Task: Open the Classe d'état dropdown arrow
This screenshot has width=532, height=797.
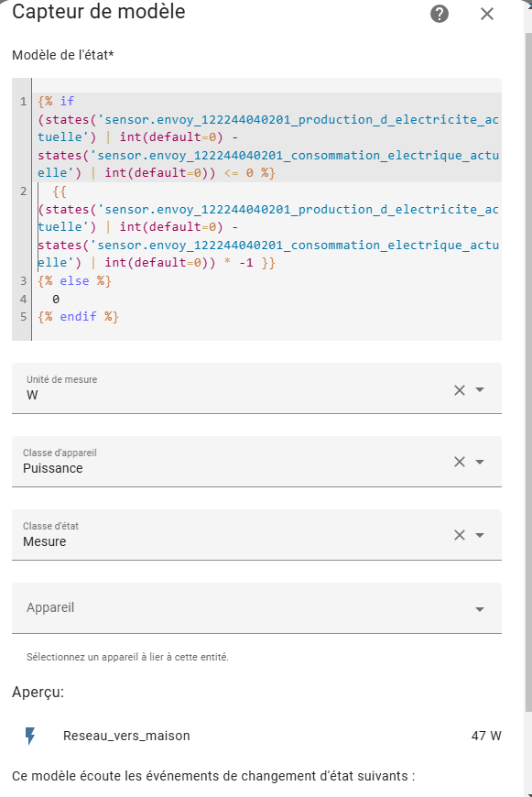Action: pyautogui.click(x=480, y=535)
